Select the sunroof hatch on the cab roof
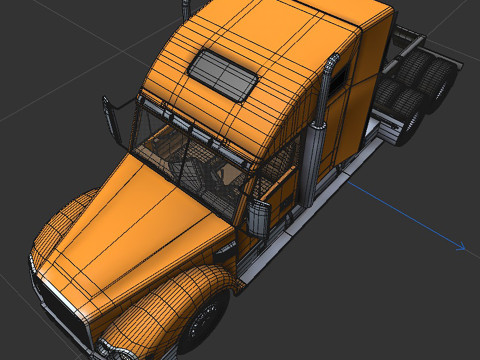The image size is (480, 360). tap(223, 76)
